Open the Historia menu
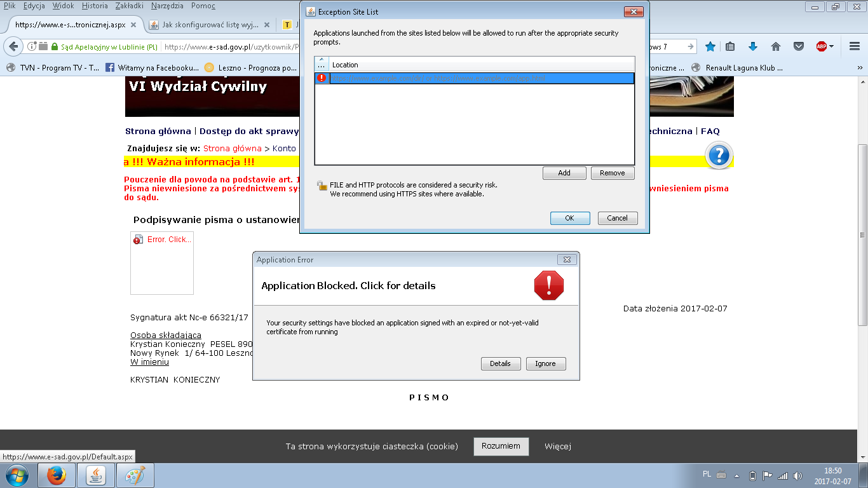The height and width of the screenshot is (488, 868). [95, 6]
